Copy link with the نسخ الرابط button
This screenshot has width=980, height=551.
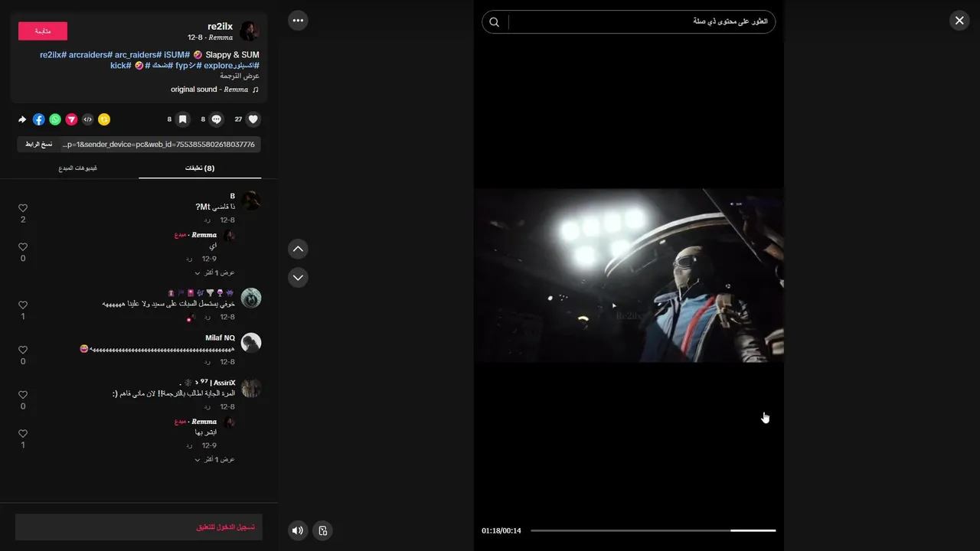38,144
